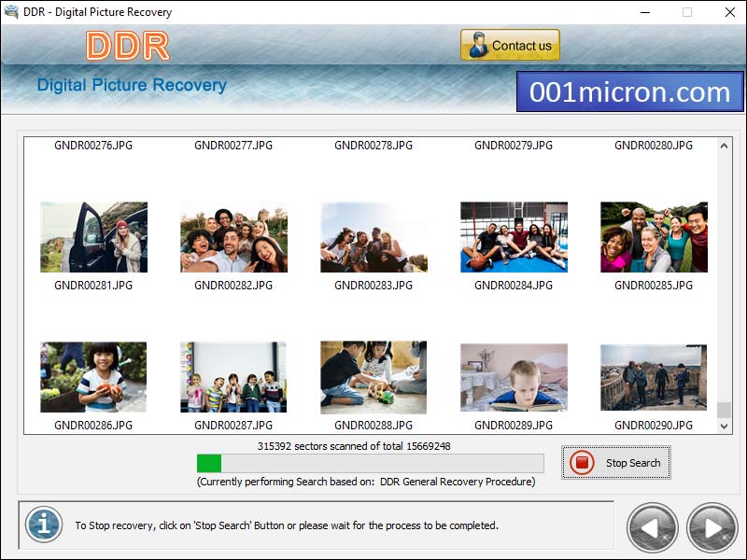Select thumbnail GNDR00283.JPG
The height and width of the screenshot is (560, 747).
373,236
